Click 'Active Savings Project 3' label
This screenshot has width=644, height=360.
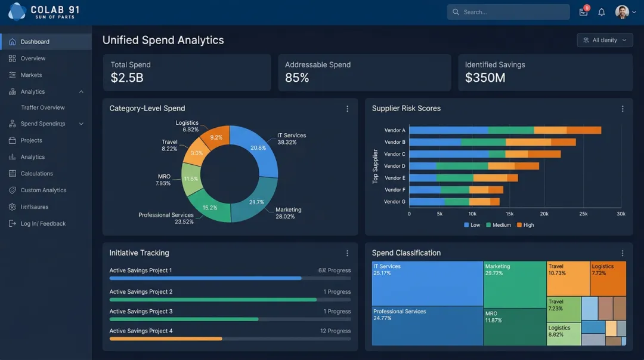(141, 312)
